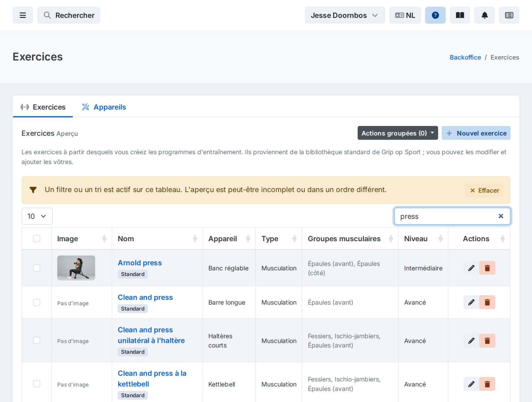The image size is (532, 402).
Task: Open the hamburger sidebar menu
Action: tap(23, 15)
